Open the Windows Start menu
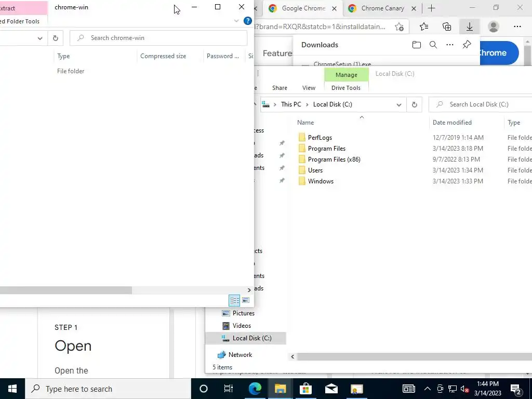The height and width of the screenshot is (399, 532). point(12,389)
